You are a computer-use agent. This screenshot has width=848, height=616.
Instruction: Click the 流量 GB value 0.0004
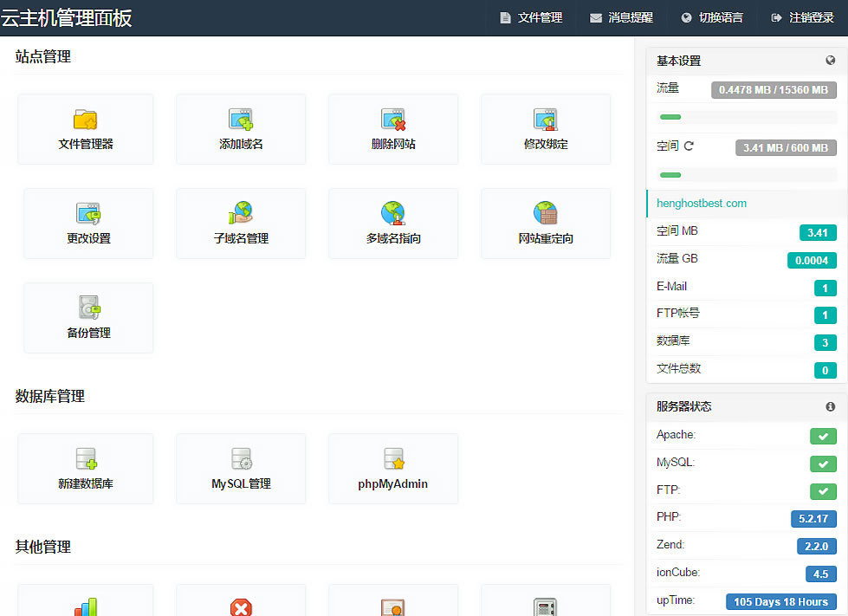[812, 260]
